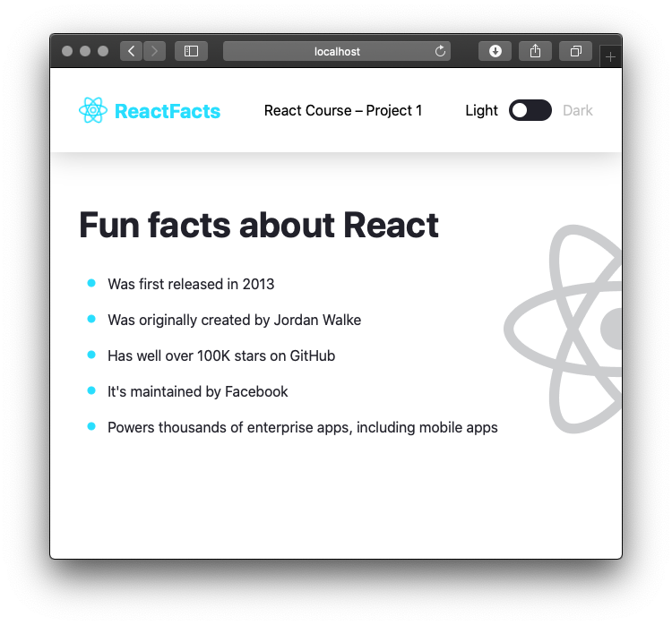Open the downloads button
672x625 pixels.
coord(495,51)
